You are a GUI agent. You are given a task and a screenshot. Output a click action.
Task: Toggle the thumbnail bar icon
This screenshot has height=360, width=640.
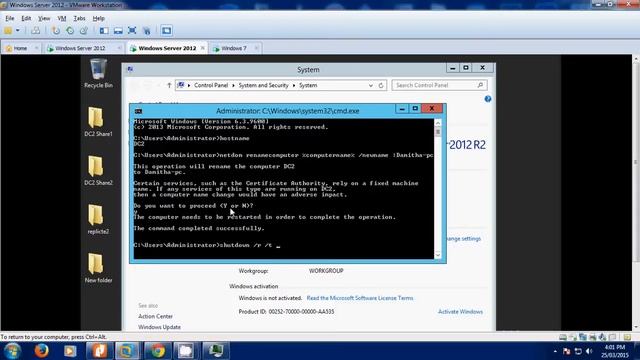pyautogui.click(x=118, y=31)
